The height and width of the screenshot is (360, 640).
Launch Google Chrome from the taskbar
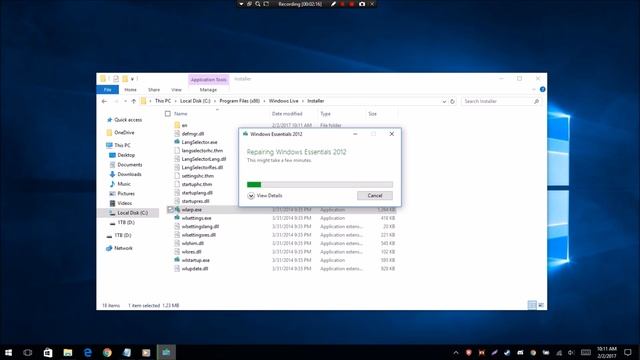(x=107, y=352)
